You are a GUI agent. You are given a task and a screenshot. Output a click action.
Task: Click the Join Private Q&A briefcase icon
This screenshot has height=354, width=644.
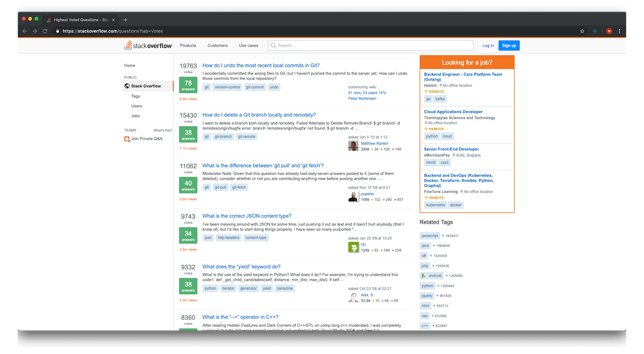click(127, 139)
